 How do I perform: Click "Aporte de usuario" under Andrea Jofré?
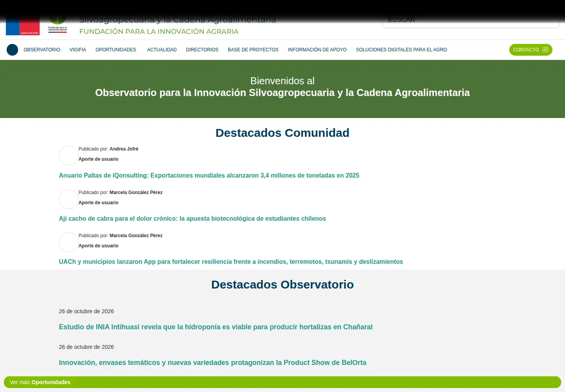tap(98, 159)
